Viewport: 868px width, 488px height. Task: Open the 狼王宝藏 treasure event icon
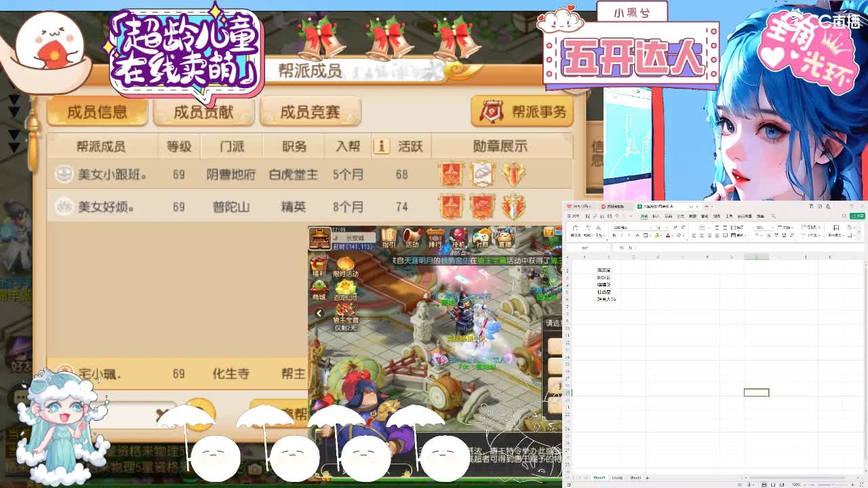[x=346, y=317]
